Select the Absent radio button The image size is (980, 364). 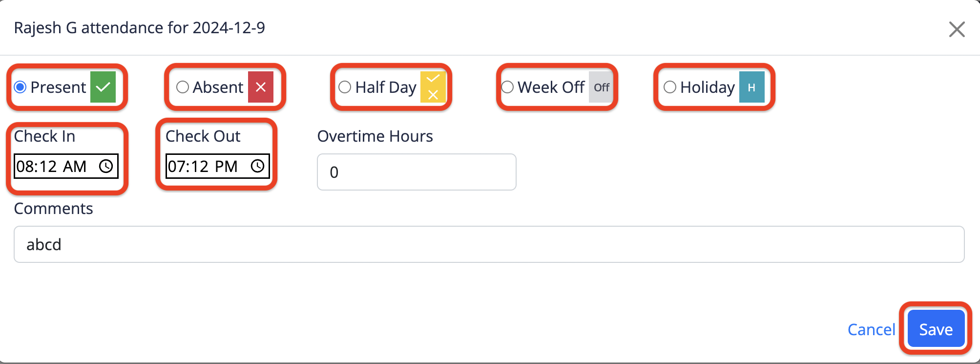click(x=183, y=87)
